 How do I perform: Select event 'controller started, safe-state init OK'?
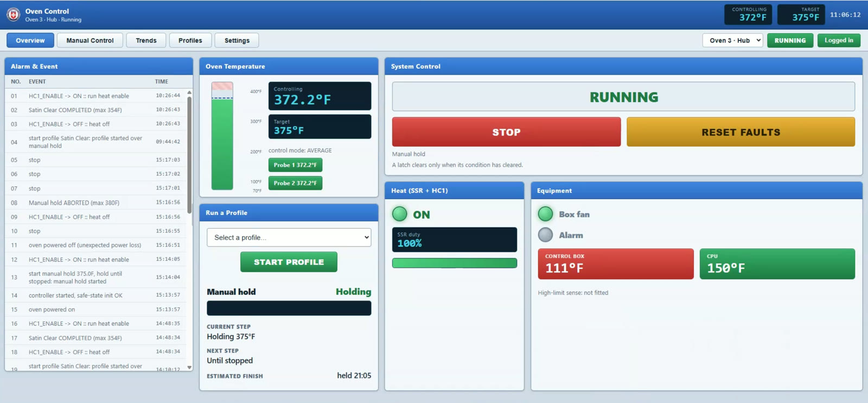[97, 295]
